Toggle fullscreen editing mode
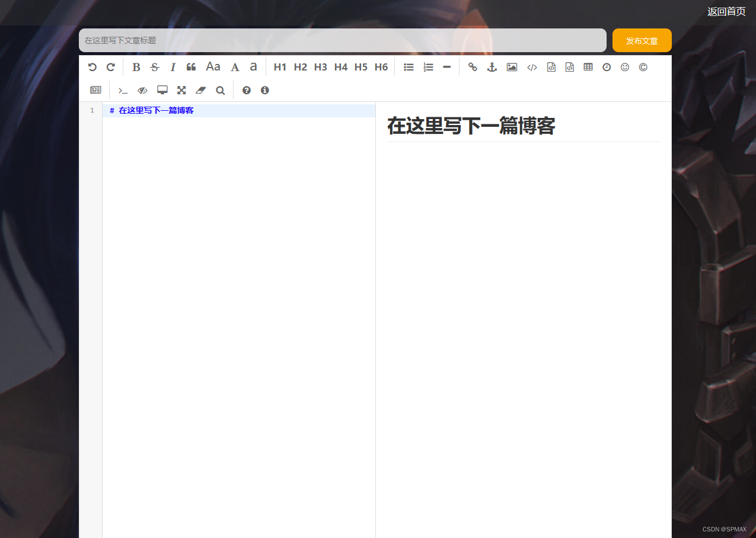This screenshot has height=538, width=756. point(181,90)
